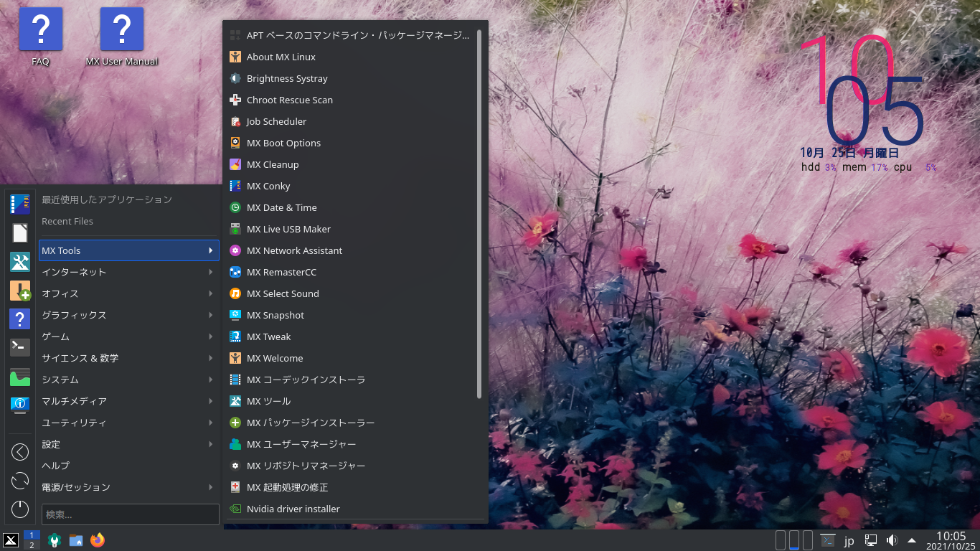Select the 設定 category
Viewport: 980px width, 551px height.
129,444
